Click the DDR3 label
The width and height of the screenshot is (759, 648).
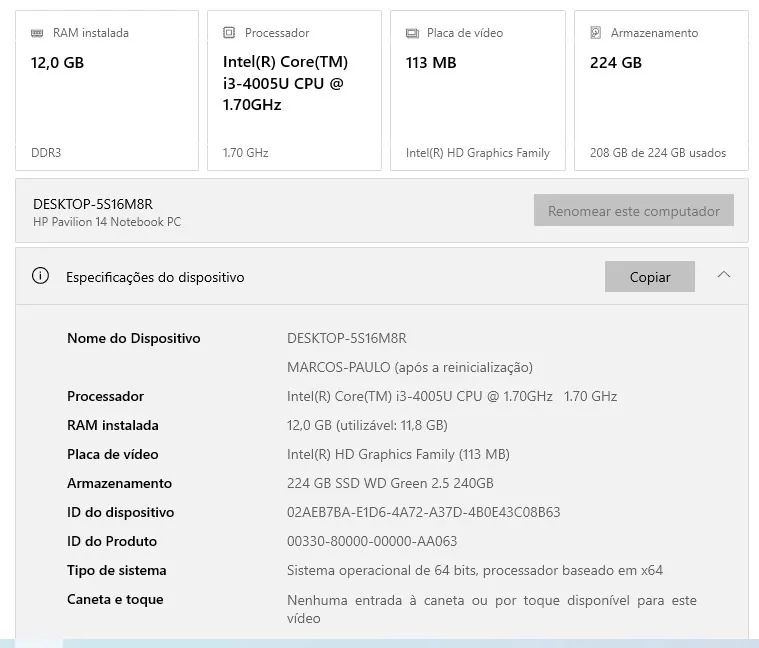46,153
